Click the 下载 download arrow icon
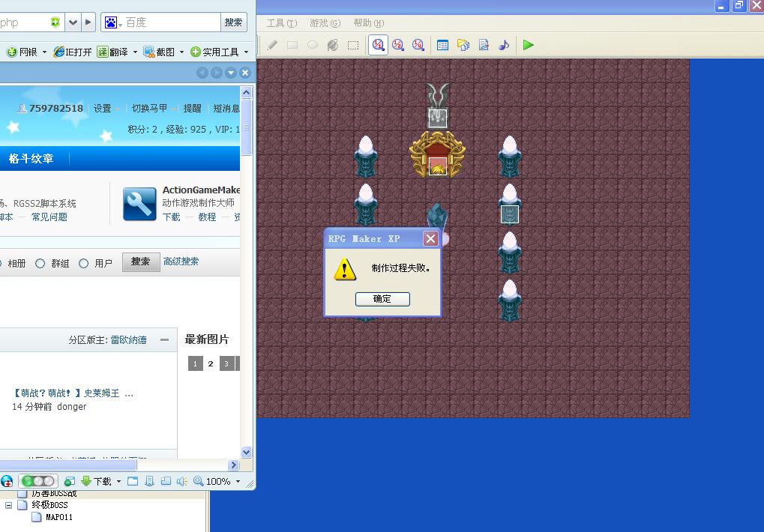 click(86, 481)
